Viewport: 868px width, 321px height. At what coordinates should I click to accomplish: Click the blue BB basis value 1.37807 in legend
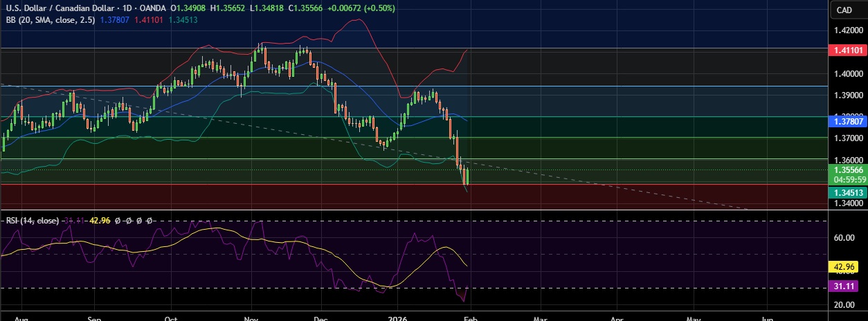(x=114, y=20)
